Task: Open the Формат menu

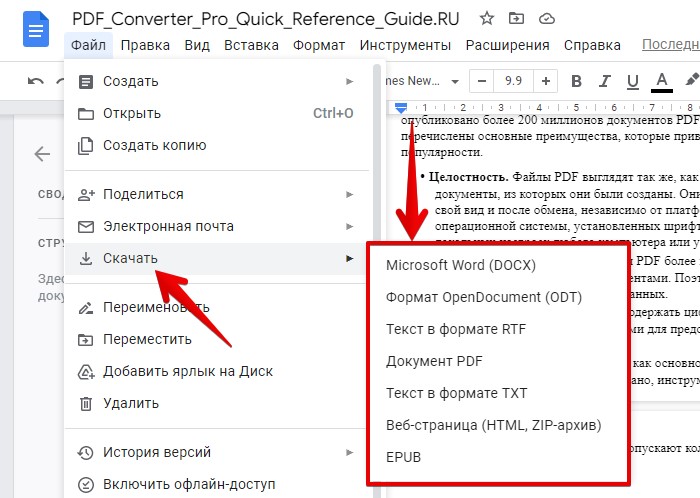Action: pyautogui.click(x=319, y=46)
